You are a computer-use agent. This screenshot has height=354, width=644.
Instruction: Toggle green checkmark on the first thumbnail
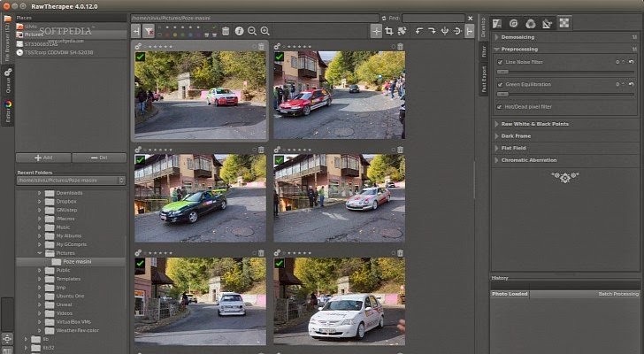(x=140, y=57)
